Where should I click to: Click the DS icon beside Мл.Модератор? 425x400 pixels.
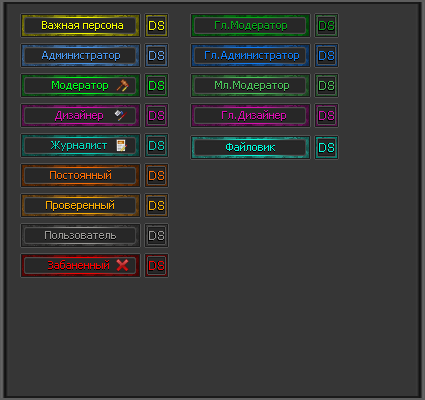tap(326, 85)
